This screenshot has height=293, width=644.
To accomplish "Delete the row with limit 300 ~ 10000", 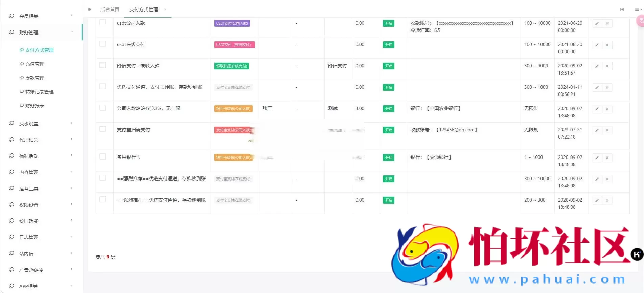I will pyautogui.click(x=607, y=179).
